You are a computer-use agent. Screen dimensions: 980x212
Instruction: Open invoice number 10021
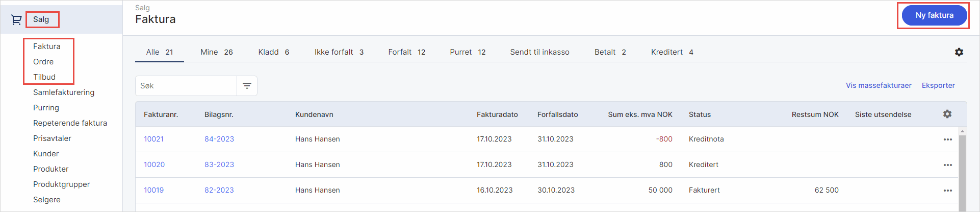tap(153, 139)
